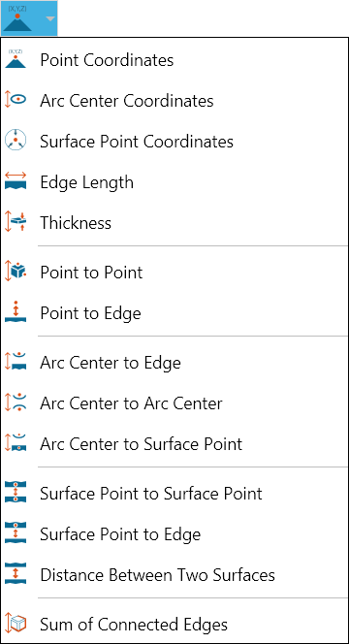
Task: Choose Surface Point Coordinates text entry
Action: click(x=137, y=142)
